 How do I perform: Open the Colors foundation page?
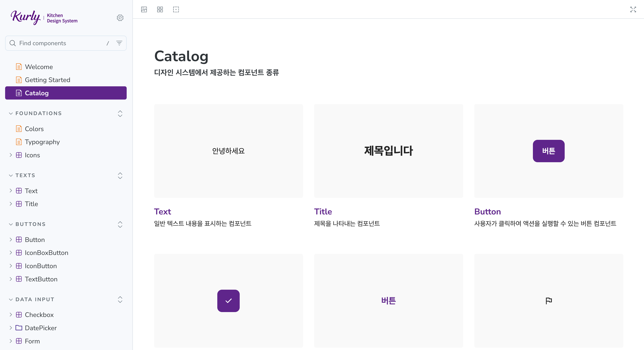coord(34,129)
